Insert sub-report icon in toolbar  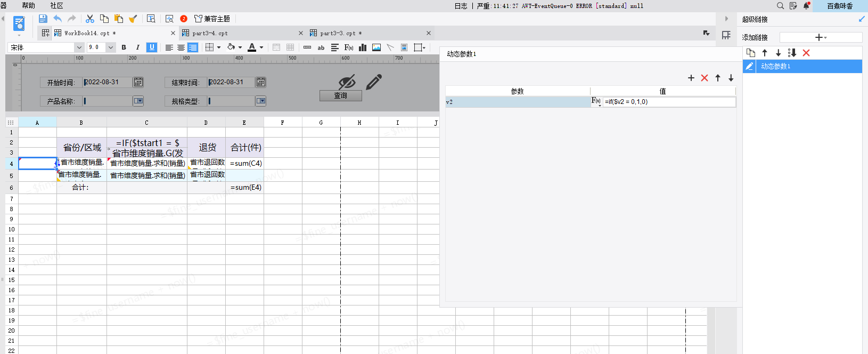tap(404, 47)
